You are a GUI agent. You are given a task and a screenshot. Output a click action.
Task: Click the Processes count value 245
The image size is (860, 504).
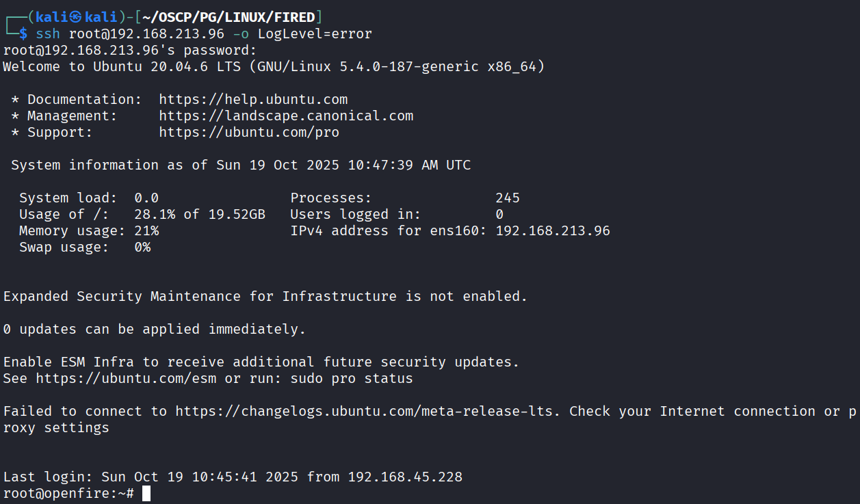coord(508,198)
